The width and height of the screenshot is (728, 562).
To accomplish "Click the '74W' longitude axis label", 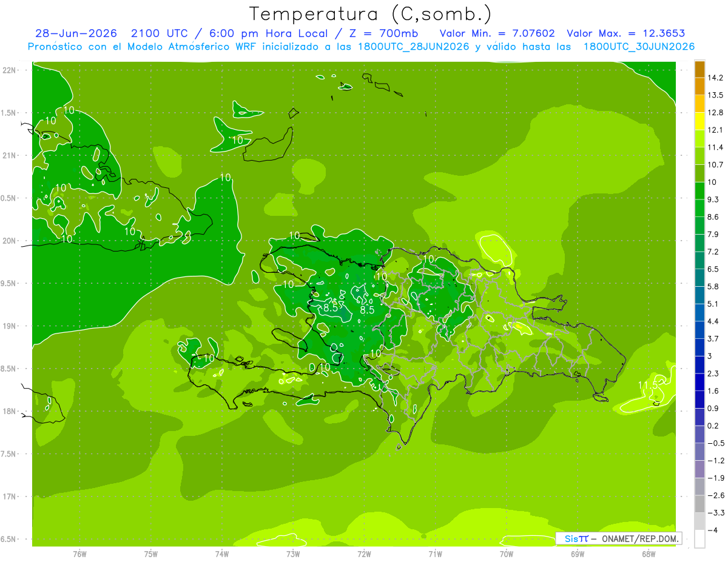I will [x=222, y=554].
